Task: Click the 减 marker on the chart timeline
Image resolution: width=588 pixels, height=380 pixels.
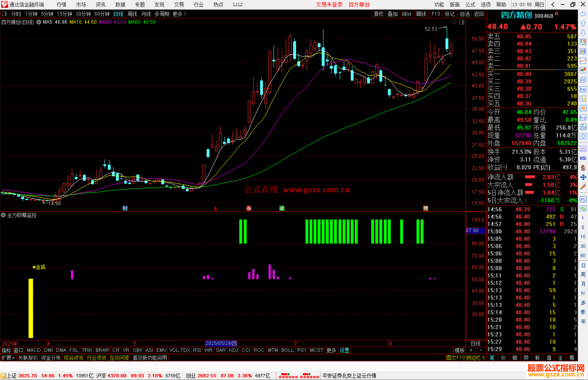Action: click(282, 208)
